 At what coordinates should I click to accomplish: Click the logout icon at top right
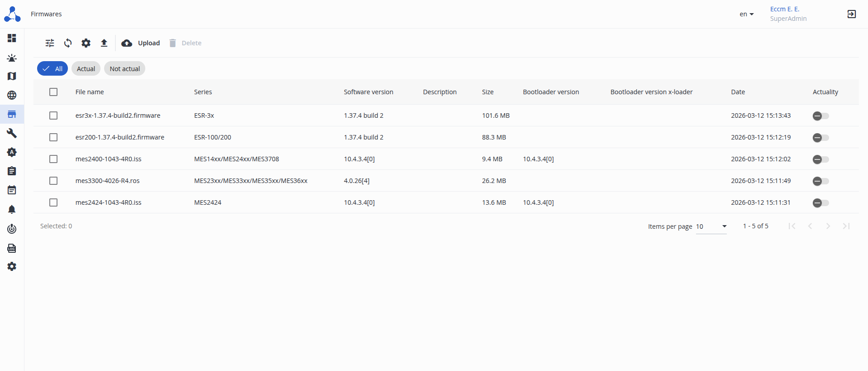(851, 14)
